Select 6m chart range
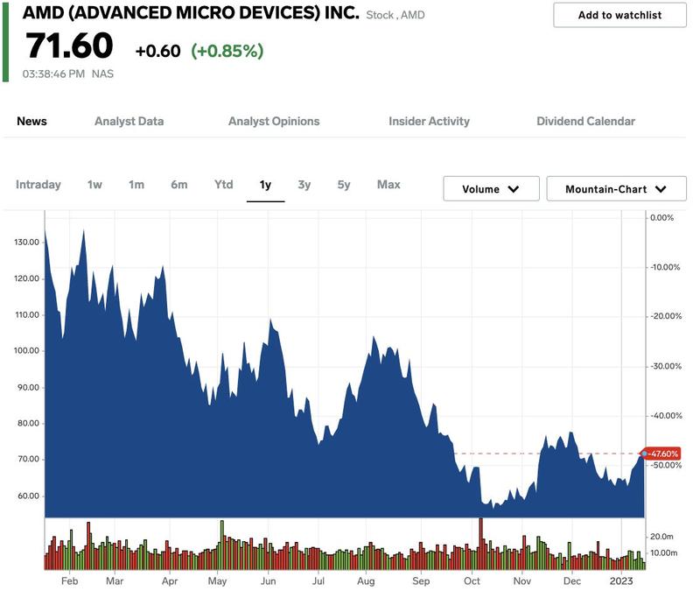The height and width of the screenshot is (605, 700). point(179,185)
